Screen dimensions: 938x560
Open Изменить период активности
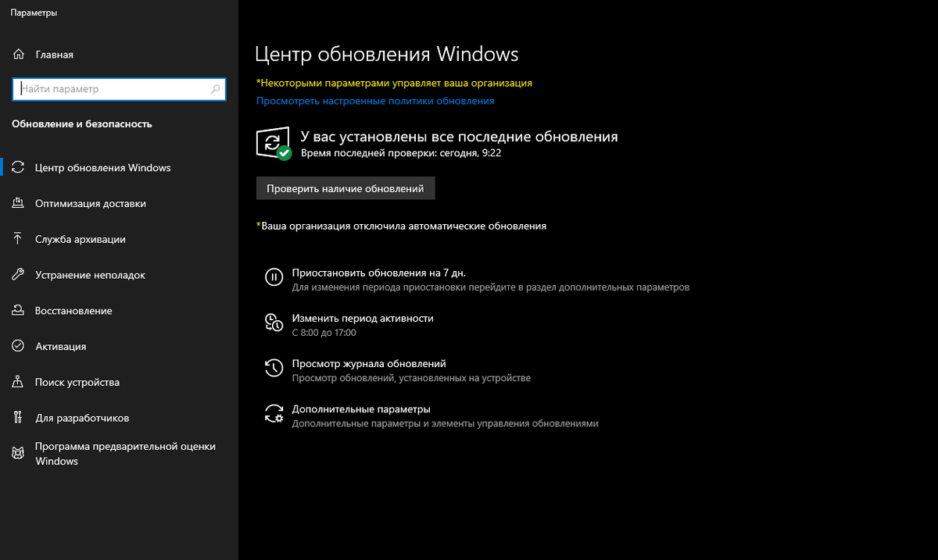point(361,318)
